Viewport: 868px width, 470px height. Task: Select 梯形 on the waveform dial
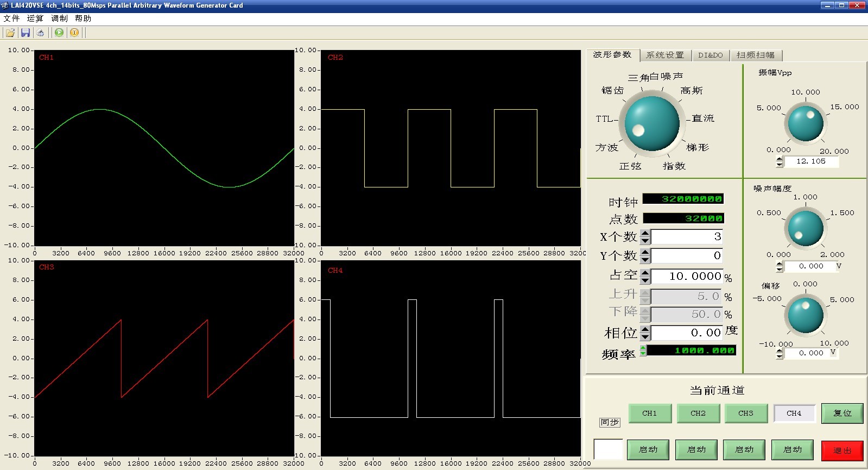coord(698,148)
